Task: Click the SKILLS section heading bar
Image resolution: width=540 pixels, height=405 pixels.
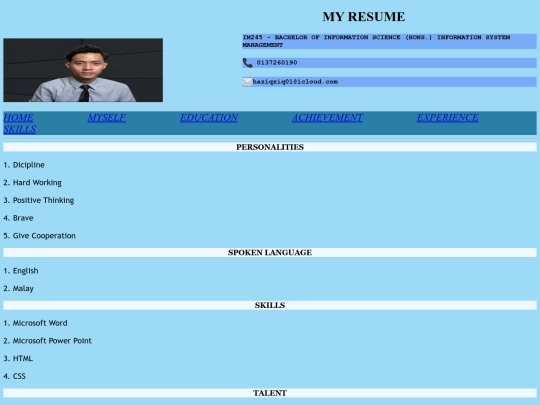Action: [270, 305]
